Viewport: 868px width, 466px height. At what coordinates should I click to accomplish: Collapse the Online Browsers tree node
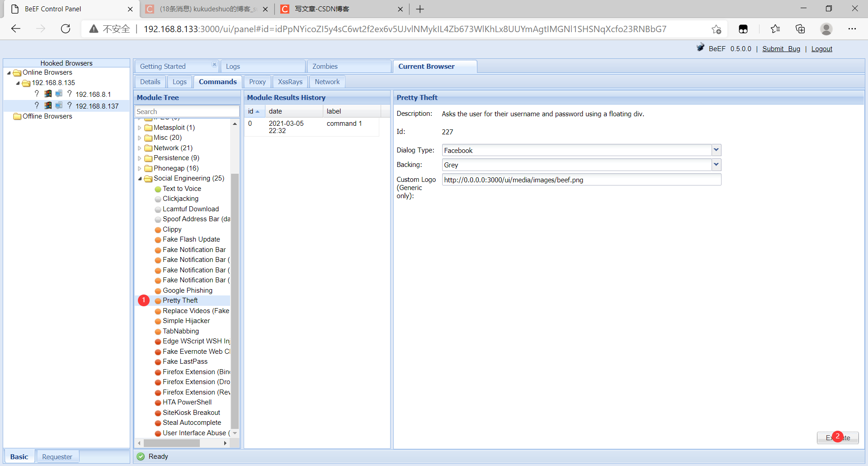pos(9,73)
